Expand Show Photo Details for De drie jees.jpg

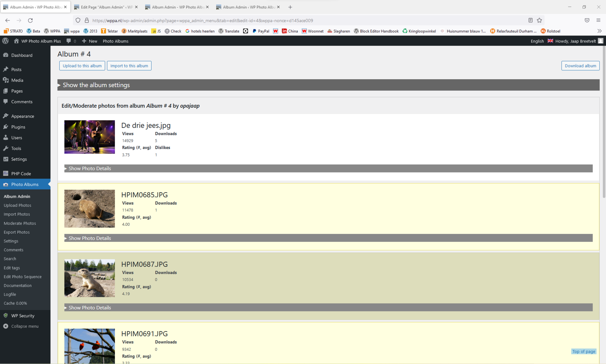point(90,168)
